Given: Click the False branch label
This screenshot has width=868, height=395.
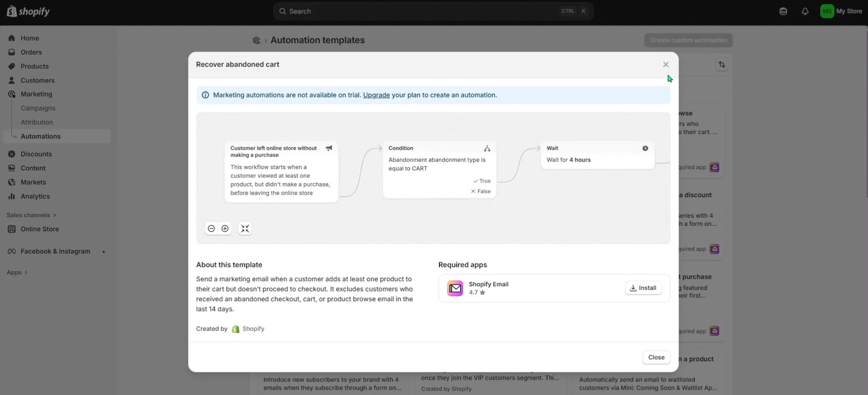Looking at the screenshot, I should (481, 191).
